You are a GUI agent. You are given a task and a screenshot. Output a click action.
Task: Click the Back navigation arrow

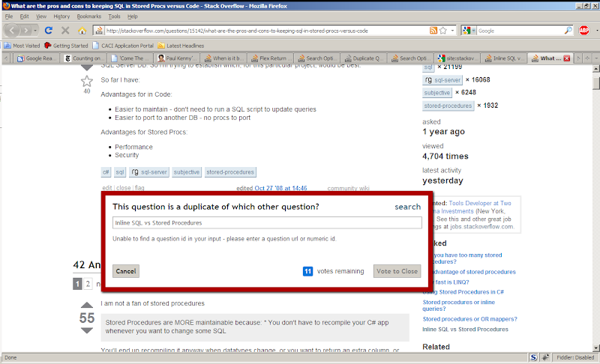click(12, 30)
